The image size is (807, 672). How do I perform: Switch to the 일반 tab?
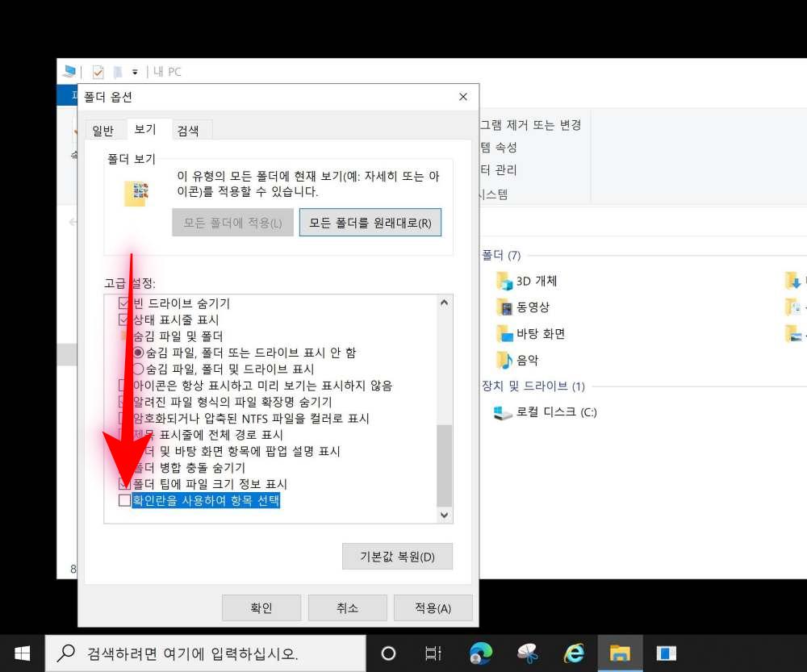[x=104, y=130]
